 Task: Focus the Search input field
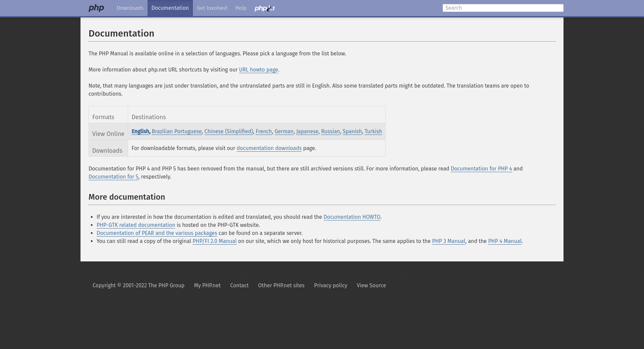502,8
